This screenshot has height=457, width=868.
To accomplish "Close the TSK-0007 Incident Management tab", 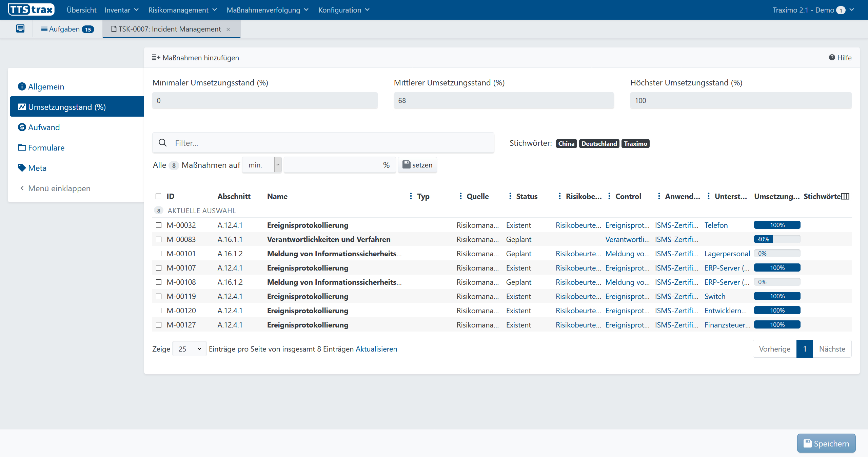I will point(228,29).
